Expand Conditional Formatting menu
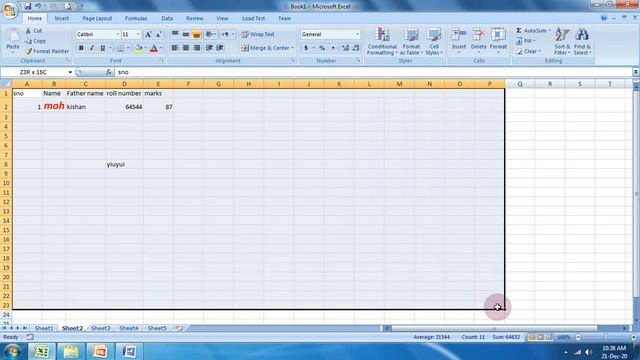 (x=382, y=42)
